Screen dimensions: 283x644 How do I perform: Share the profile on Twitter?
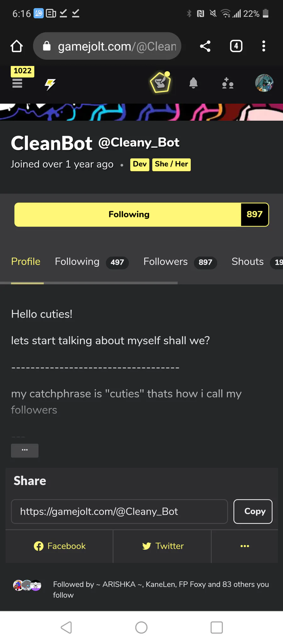163,546
